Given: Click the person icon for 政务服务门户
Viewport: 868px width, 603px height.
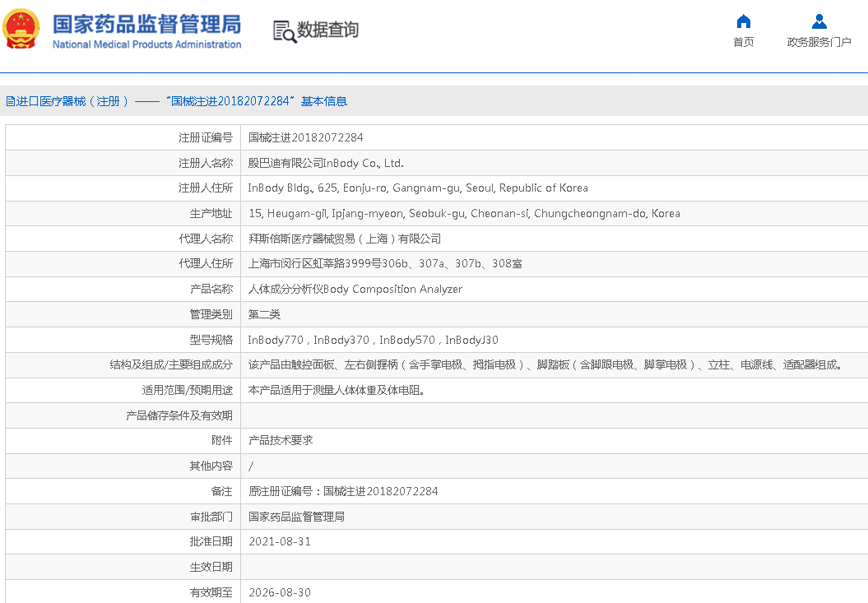Looking at the screenshot, I should coord(819,21).
